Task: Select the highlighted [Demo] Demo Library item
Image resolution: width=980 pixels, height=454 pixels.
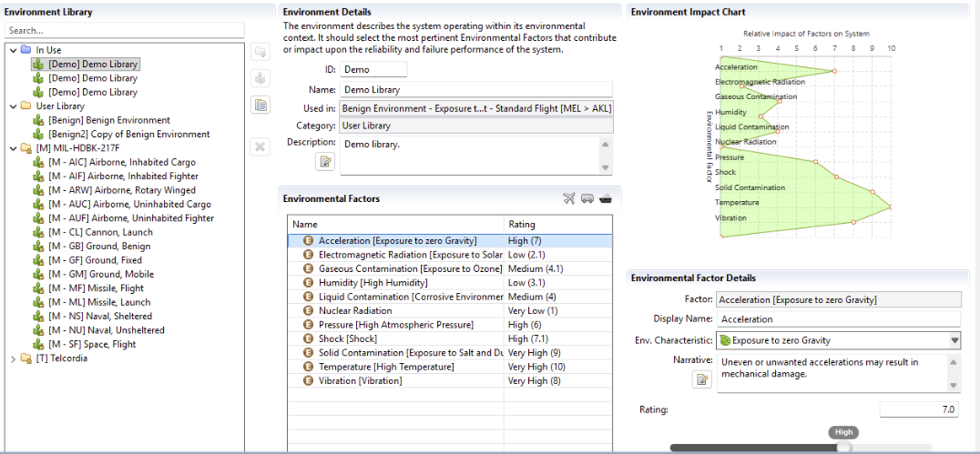Action: click(85, 65)
